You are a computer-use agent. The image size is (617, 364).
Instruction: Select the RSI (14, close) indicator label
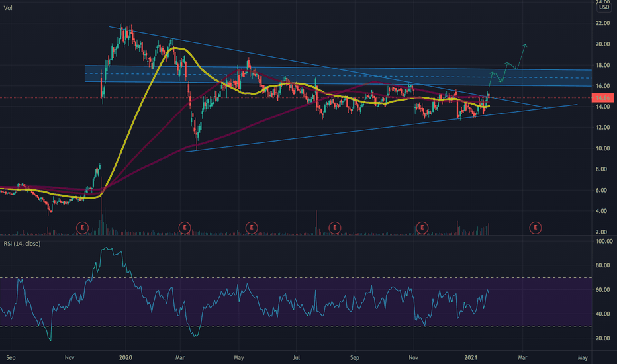pos(22,244)
